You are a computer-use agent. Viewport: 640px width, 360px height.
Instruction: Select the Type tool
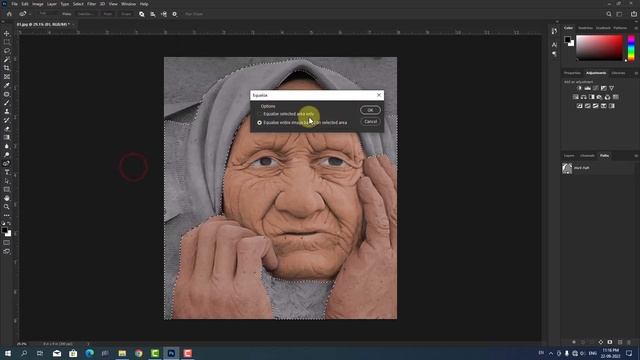(7, 172)
